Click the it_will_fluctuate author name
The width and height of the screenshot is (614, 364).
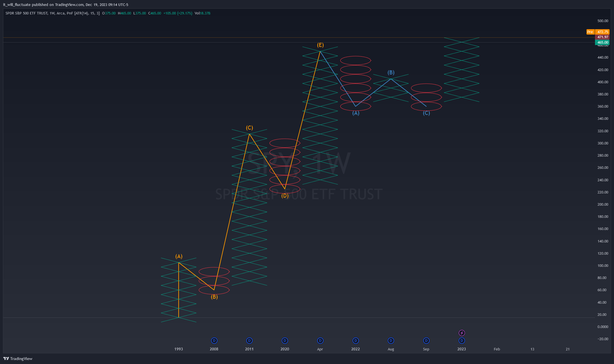17,5
